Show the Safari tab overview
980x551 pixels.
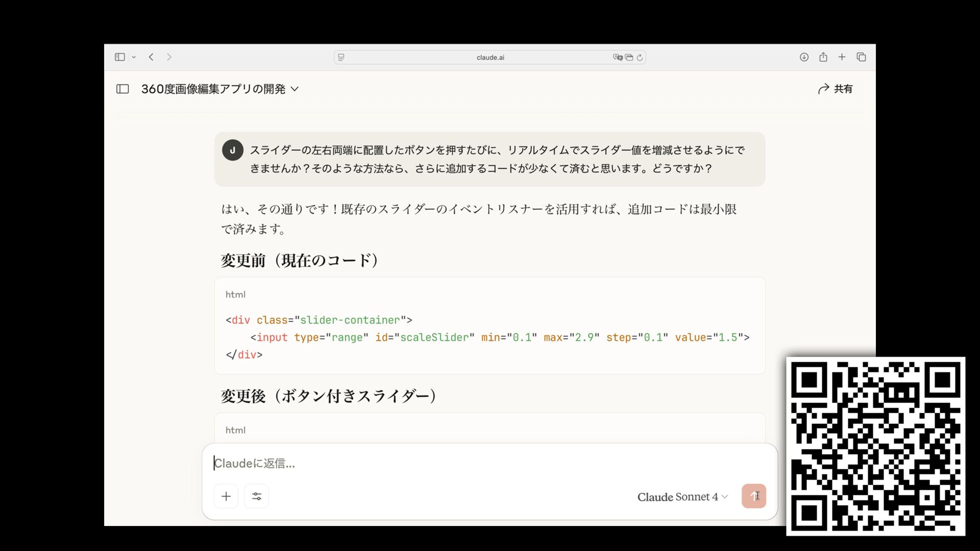861,57
